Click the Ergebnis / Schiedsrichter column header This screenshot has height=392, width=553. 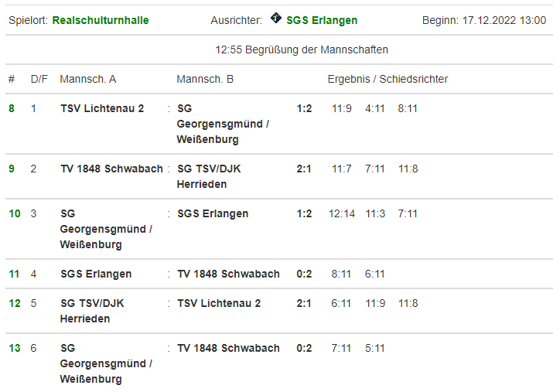[387, 79]
